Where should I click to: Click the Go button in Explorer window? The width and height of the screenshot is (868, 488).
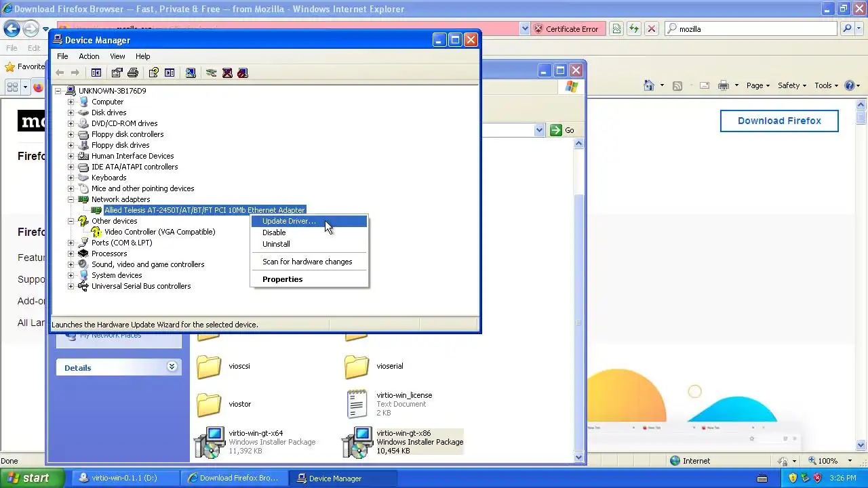coord(562,130)
